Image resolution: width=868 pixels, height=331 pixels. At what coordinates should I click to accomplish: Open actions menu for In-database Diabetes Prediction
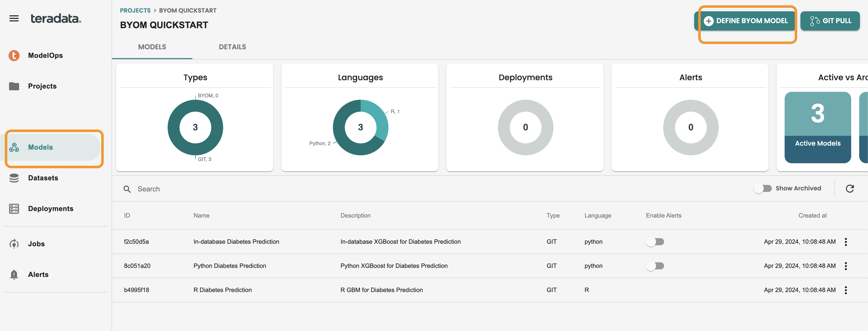point(846,242)
